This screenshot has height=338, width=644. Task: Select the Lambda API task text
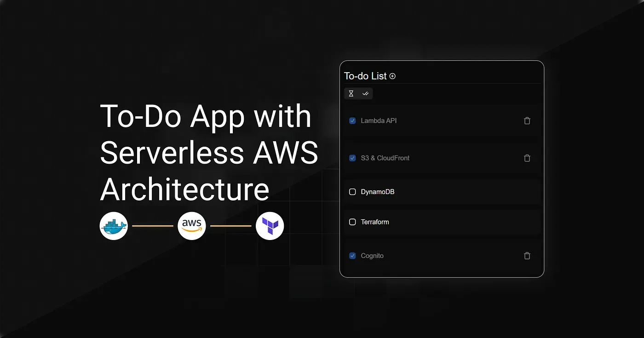tap(379, 121)
